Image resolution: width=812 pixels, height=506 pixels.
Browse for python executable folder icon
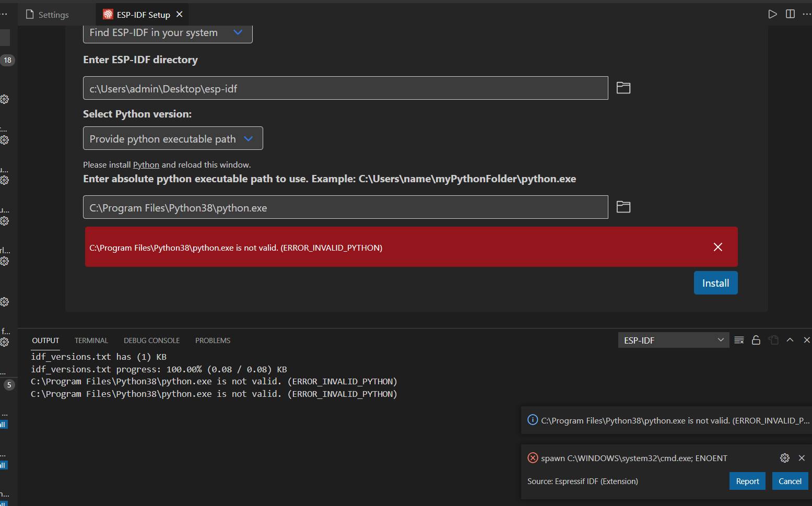coord(623,207)
